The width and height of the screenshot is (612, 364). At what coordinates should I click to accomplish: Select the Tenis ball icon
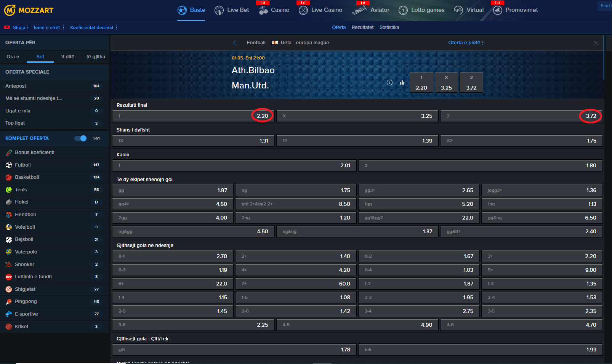tap(9, 190)
